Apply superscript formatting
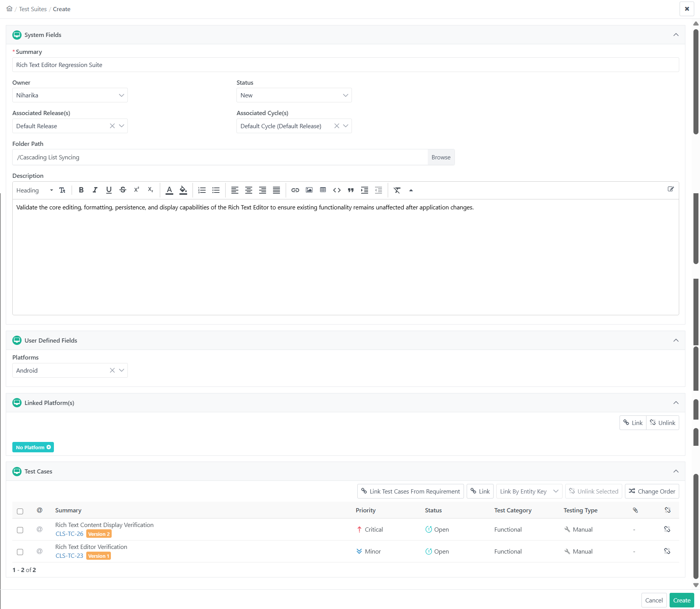Image resolution: width=700 pixels, height=609 pixels. (x=137, y=190)
